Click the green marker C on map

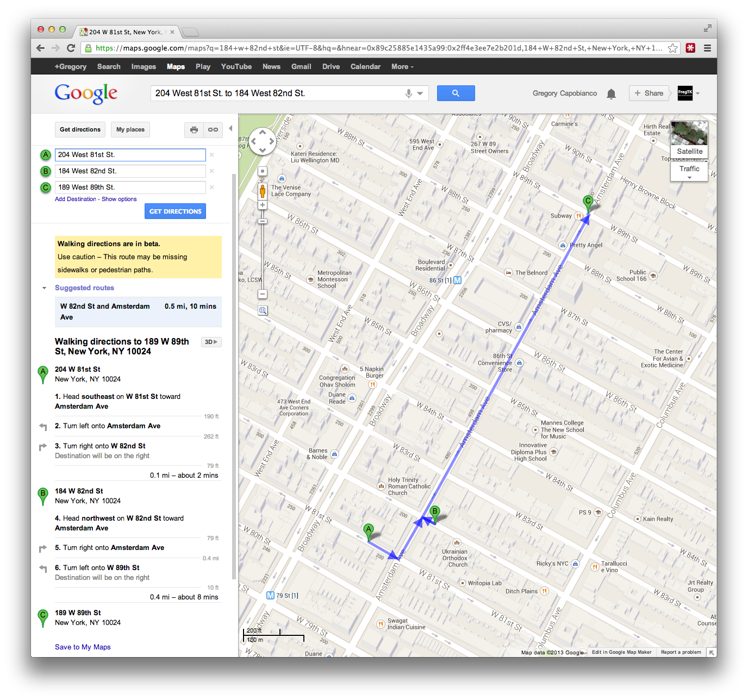coord(588,203)
